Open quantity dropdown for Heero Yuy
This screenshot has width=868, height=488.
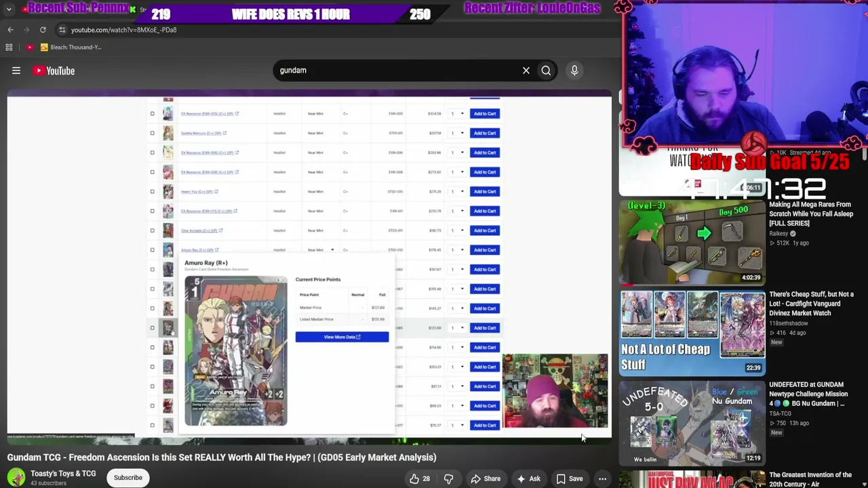(x=458, y=192)
